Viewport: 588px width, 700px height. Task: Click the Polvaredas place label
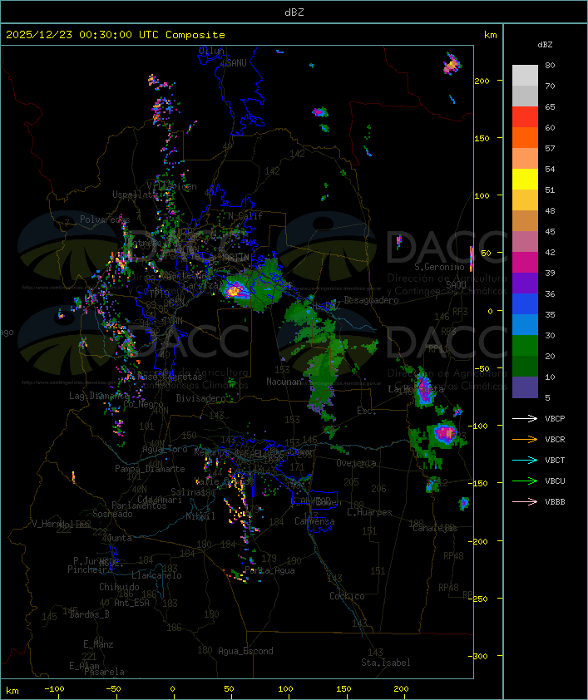coord(105,219)
